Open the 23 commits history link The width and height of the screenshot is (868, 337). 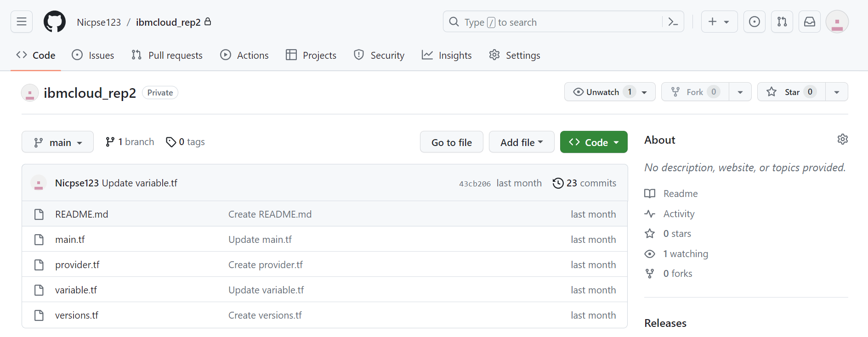pos(584,183)
